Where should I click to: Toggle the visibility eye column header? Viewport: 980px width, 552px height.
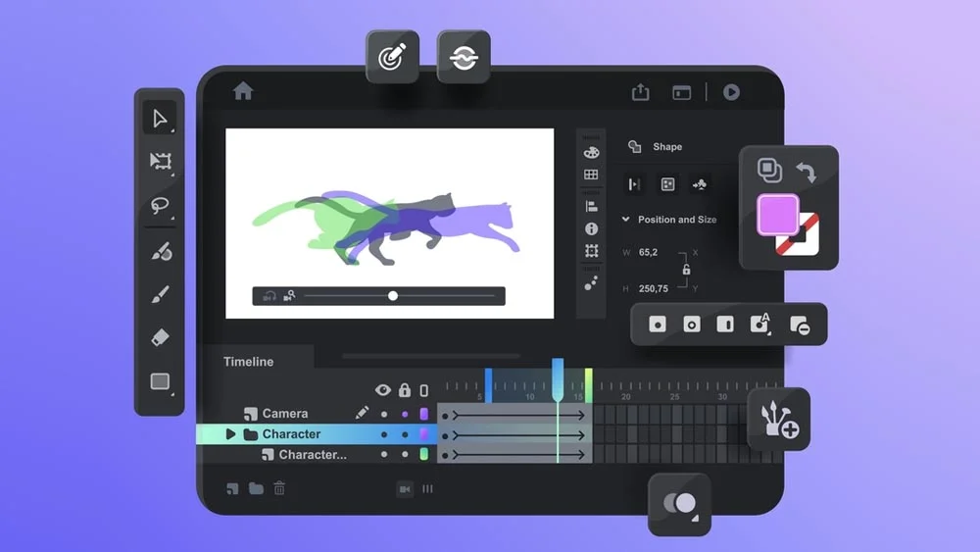click(383, 390)
